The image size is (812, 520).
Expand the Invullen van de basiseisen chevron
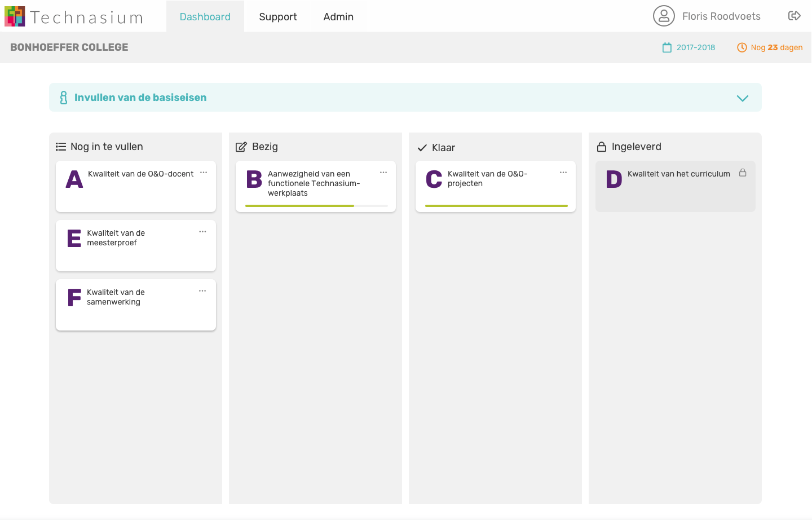(742, 98)
